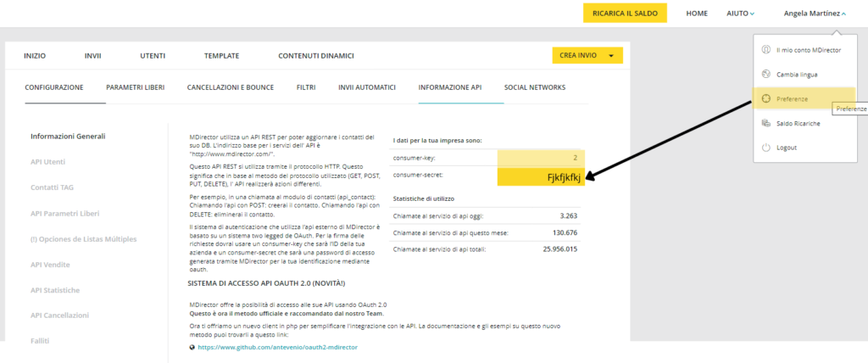This screenshot has width=868, height=363.
Task: Choose Logout from the user menu
Action: (x=787, y=148)
